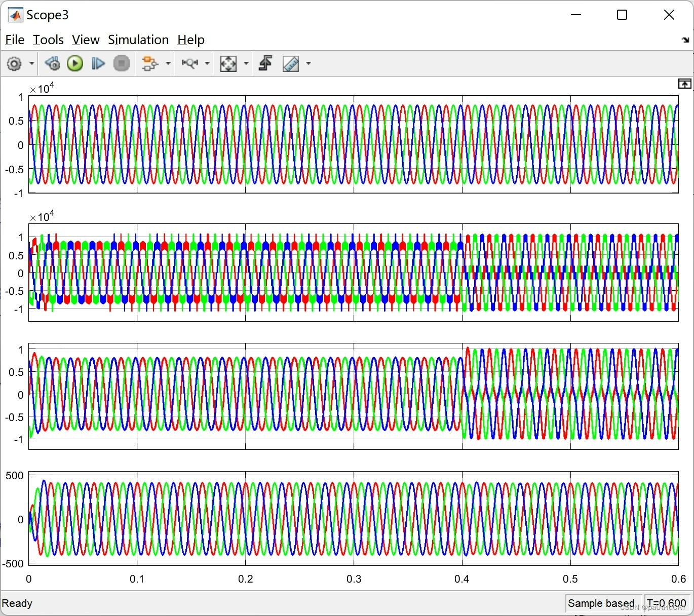
Task: Toggle the Cursor Measurements ruler icon
Action: click(x=291, y=64)
